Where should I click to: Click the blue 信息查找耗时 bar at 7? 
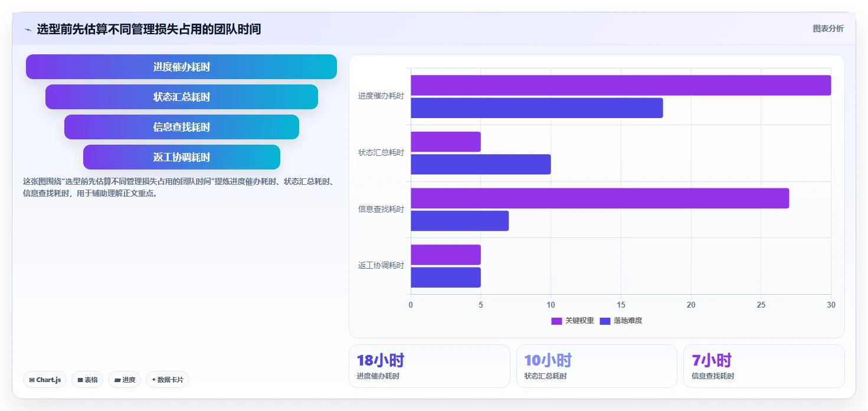(x=460, y=221)
